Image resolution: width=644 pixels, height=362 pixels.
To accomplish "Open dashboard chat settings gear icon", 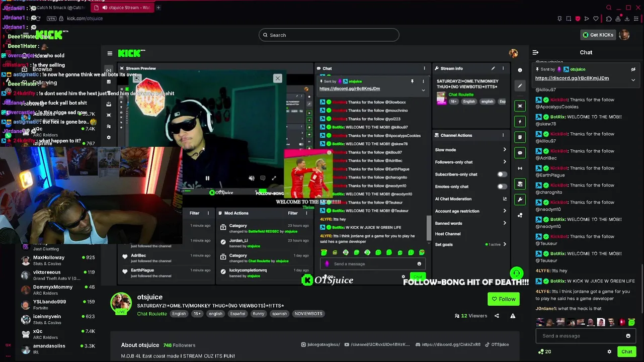I will 403,277.
